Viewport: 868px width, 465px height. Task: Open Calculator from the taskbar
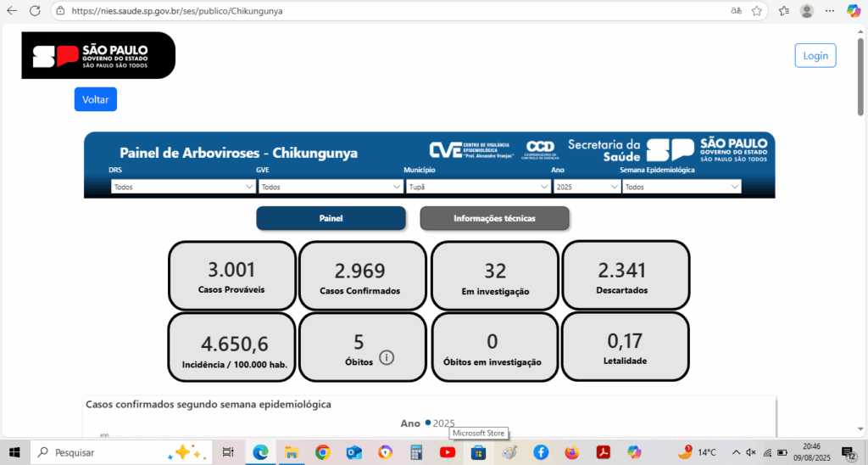416,452
